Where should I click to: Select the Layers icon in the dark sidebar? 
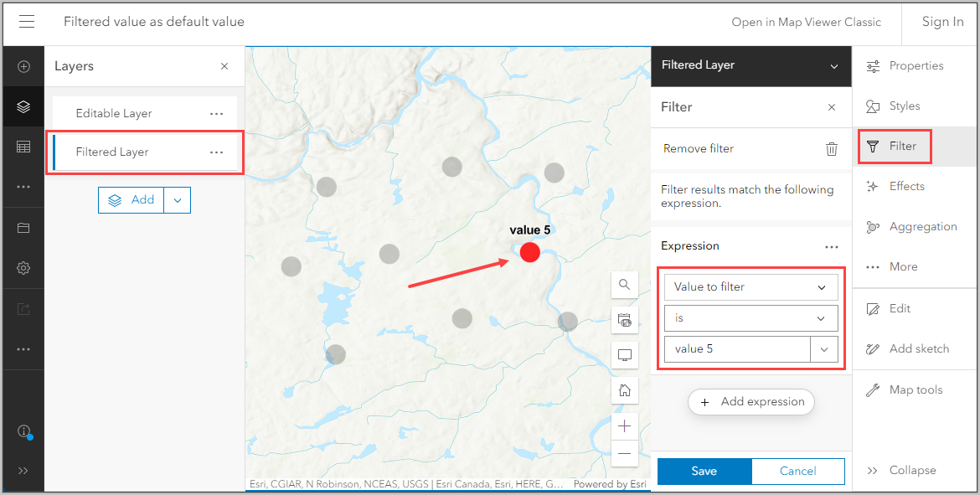(x=23, y=106)
